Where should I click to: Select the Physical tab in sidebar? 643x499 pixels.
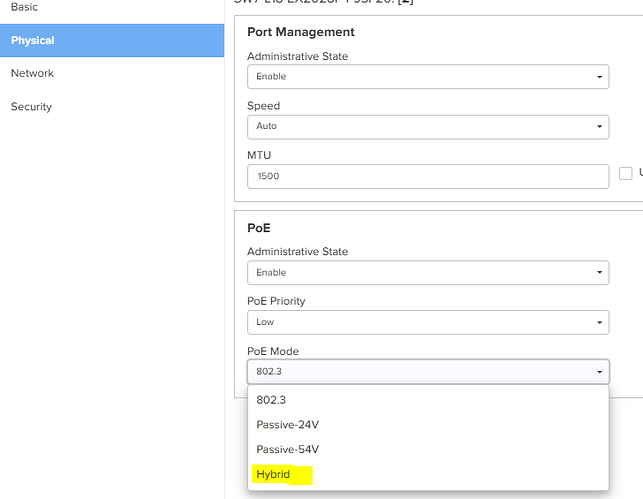click(x=33, y=40)
